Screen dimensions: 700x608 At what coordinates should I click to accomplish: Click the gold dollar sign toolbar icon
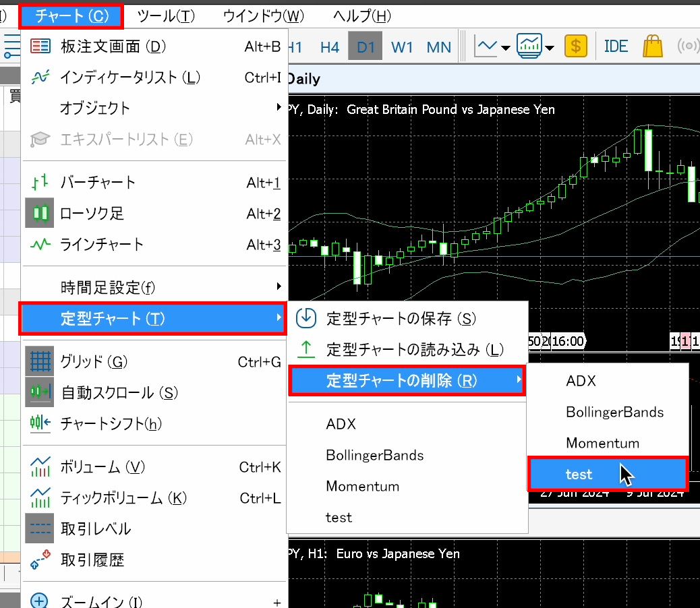point(576,47)
